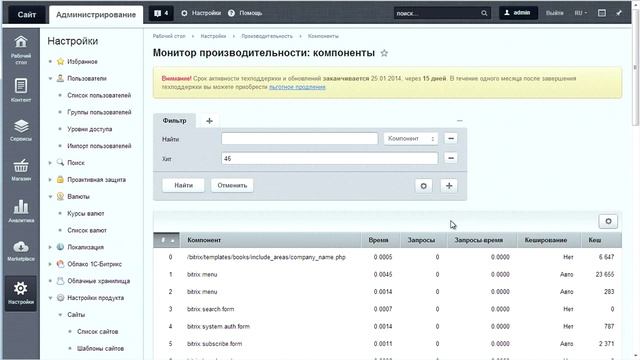
Task: Open Помощь menu in top bar
Action: coord(245,13)
